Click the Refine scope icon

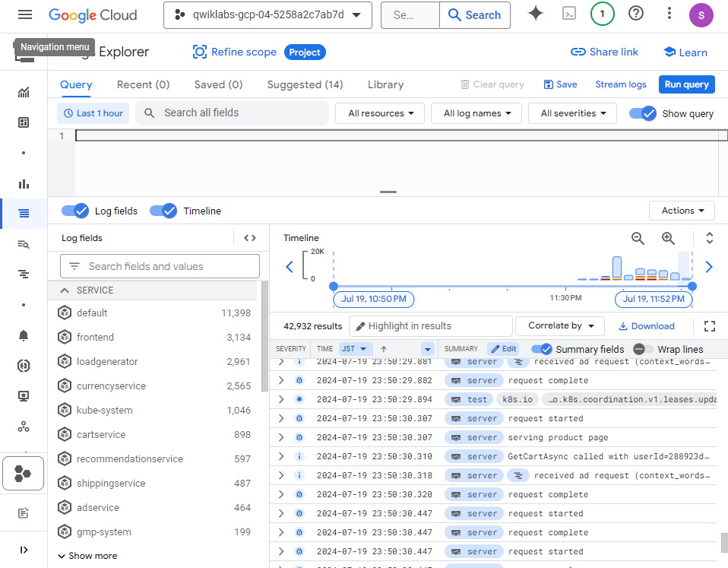click(200, 52)
